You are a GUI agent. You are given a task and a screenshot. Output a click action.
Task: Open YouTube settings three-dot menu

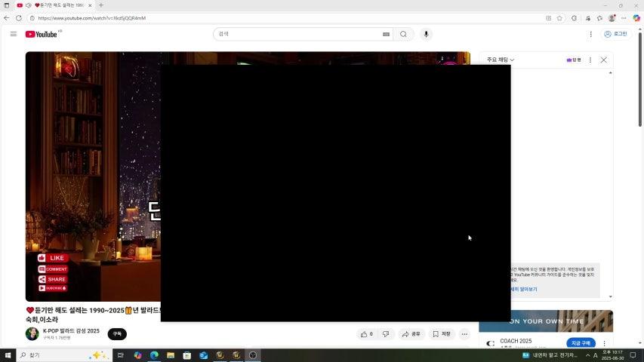click(590, 35)
